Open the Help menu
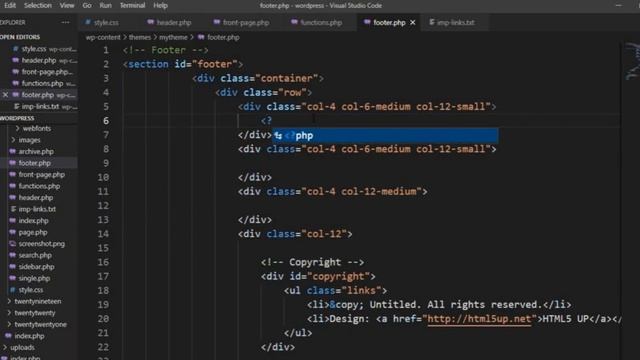 pos(160,5)
